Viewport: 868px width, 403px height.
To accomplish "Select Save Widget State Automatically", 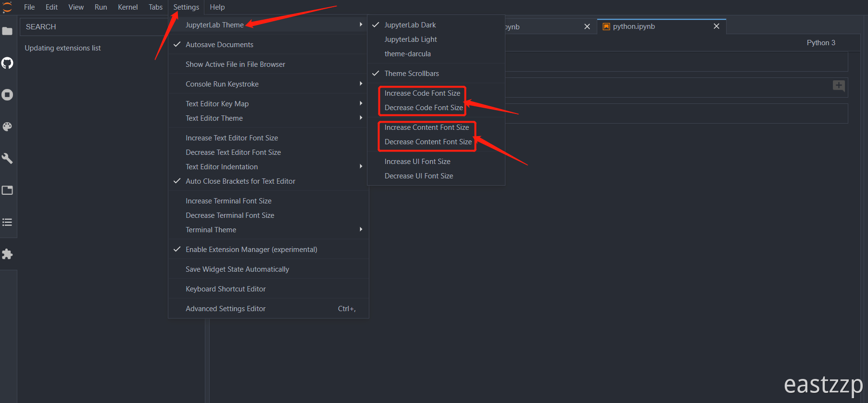I will point(268,269).
